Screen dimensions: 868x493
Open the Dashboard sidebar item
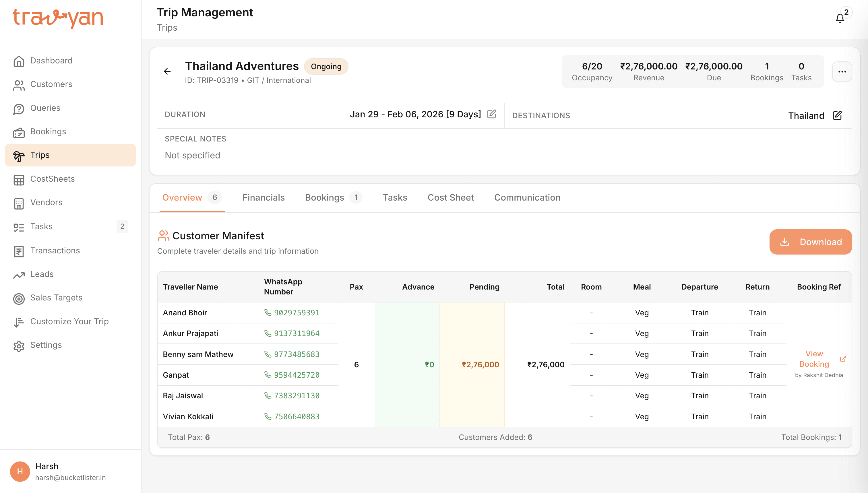coord(51,61)
